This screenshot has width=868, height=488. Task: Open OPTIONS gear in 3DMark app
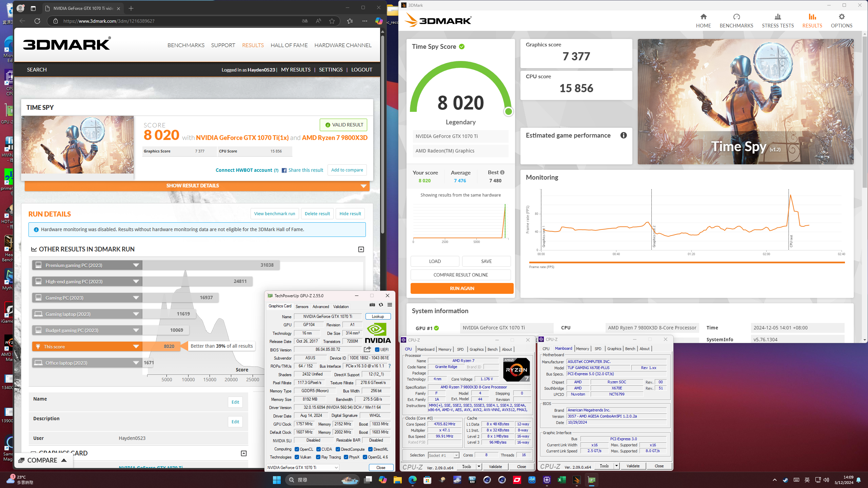coord(842,21)
